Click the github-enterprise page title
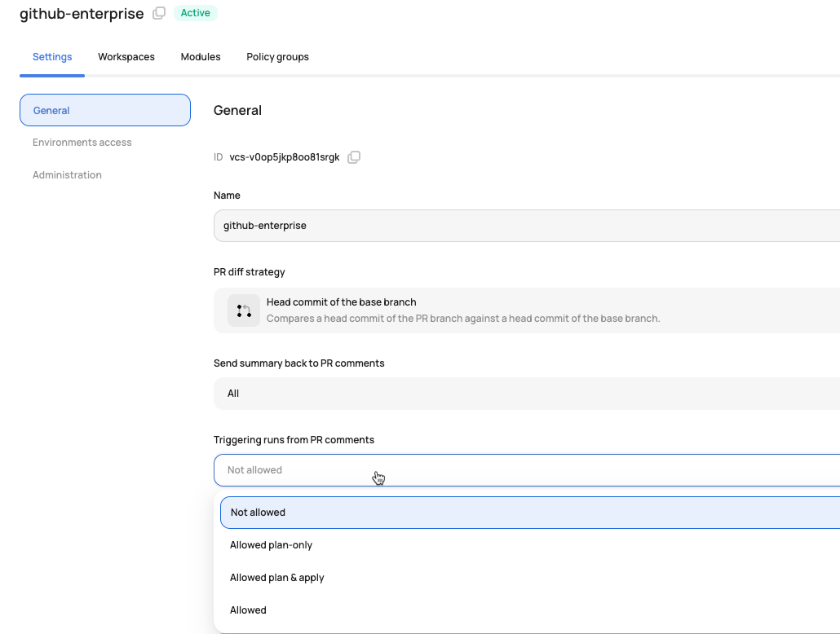This screenshot has width=840, height=634. pyautogui.click(x=82, y=13)
